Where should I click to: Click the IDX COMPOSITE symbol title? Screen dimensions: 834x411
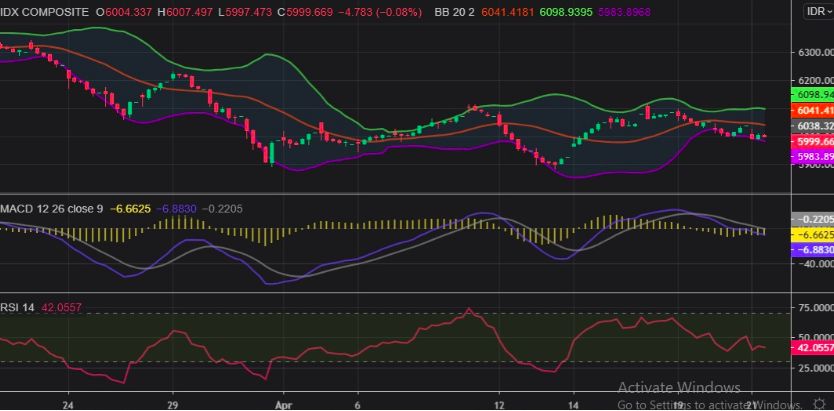coord(45,12)
